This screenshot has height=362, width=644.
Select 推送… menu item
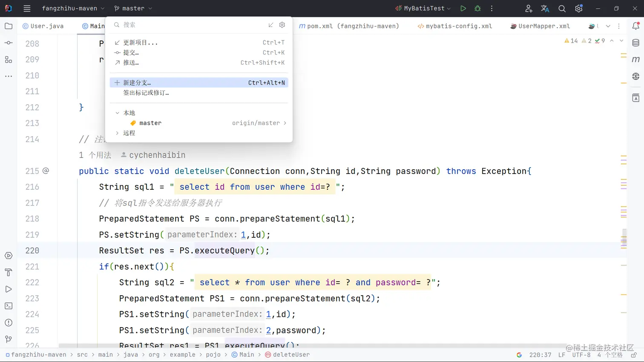pos(199,63)
